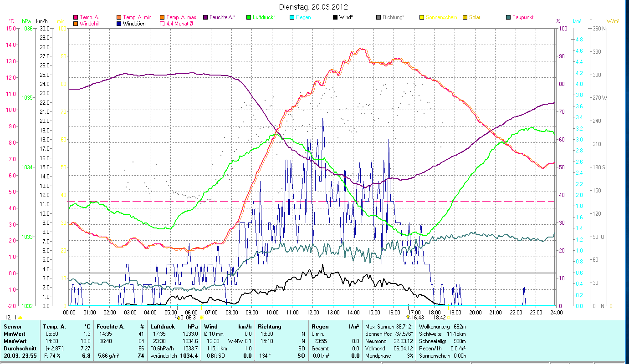The image size is (629, 364).
Task: Click the dark blue Windböen legend swatch
Action: (119, 24)
